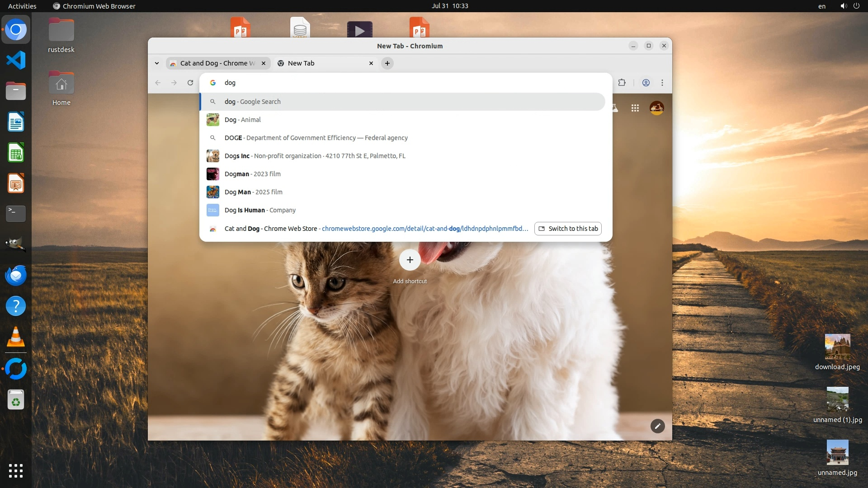Open the profile avatar icon in toolbar
The height and width of the screenshot is (488, 868).
[x=646, y=83]
